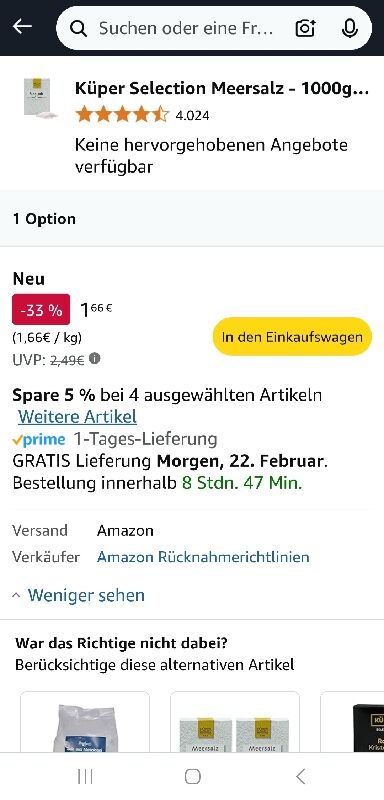Tap the magnifier search icon
The width and height of the screenshot is (384, 800).
(79, 29)
